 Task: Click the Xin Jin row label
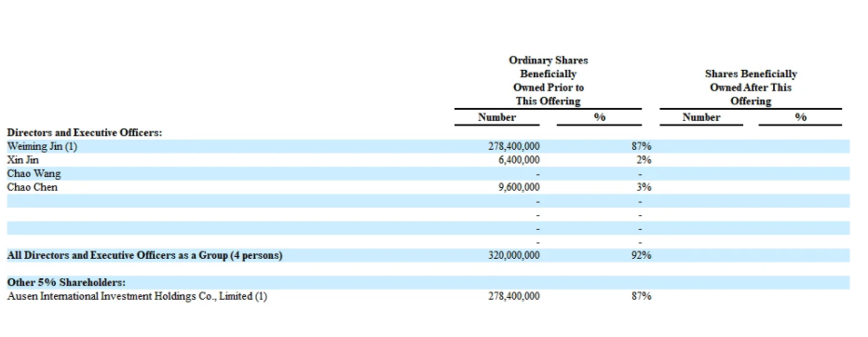(x=22, y=160)
